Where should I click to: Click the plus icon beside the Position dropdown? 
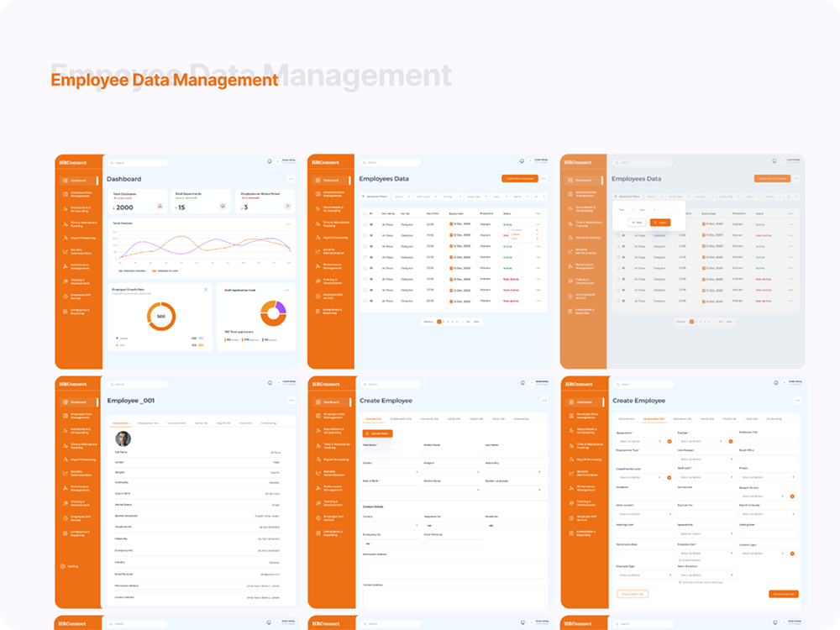pyautogui.click(x=731, y=442)
